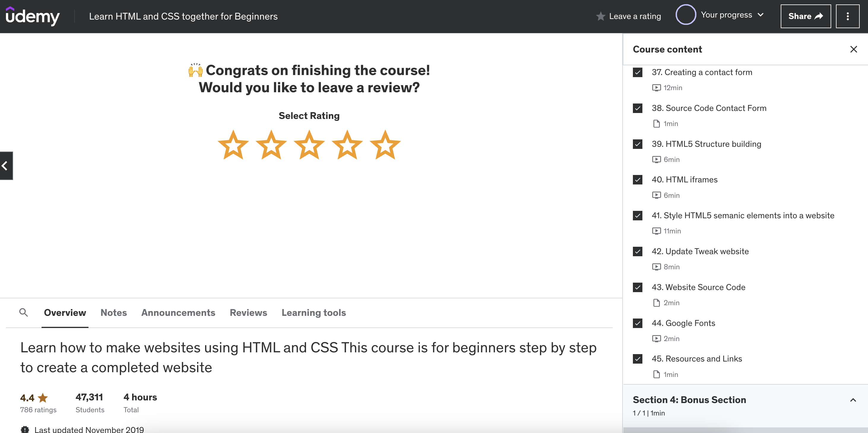The image size is (868, 433).
Task: Switch to the Notes tab
Action: point(114,313)
